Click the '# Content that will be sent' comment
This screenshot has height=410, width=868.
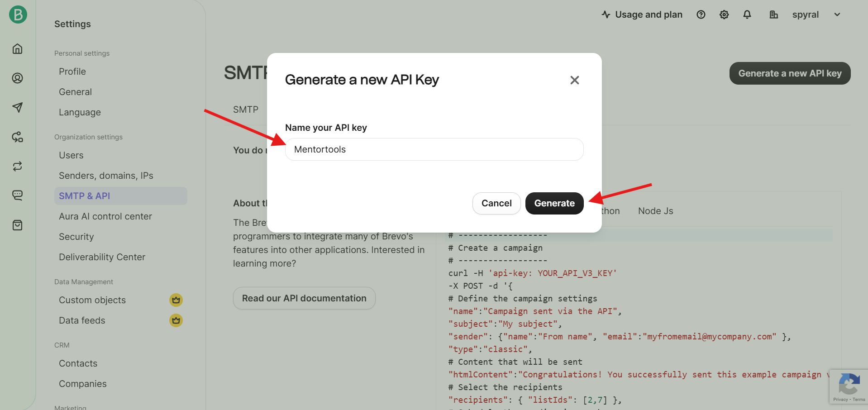(515, 362)
